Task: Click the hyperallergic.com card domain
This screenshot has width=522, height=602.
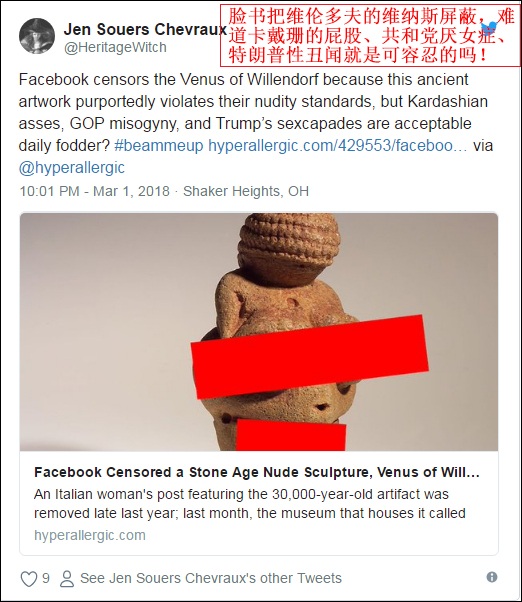Action: (90, 535)
